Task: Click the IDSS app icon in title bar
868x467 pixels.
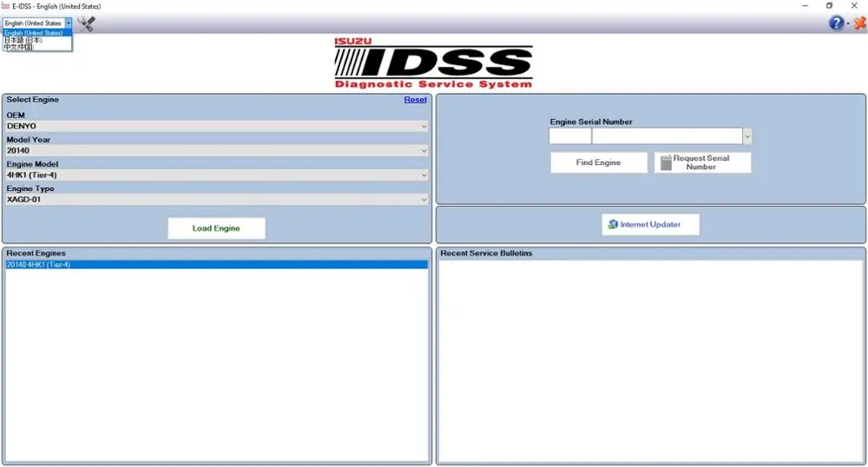Action: pyautogui.click(x=5, y=6)
